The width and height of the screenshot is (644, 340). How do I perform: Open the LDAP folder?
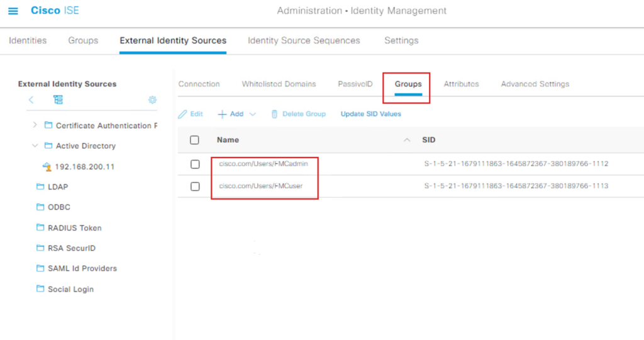[57, 187]
